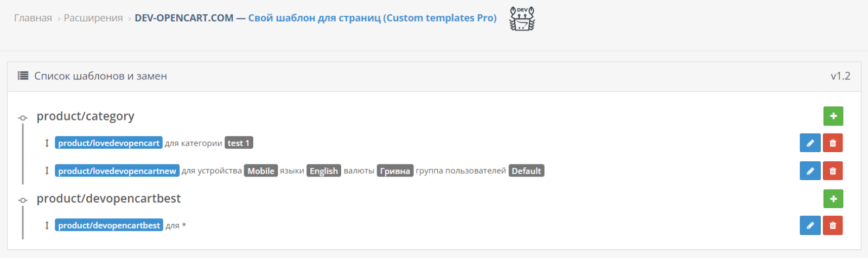This screenshot has width=868, height=258.
Task: Add a template to product/devopencartbest
Action: (x=833, y=199)
